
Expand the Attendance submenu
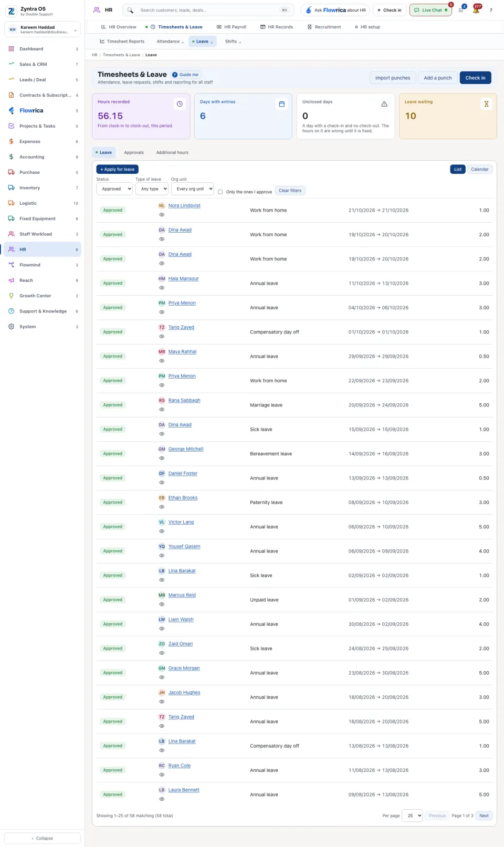[170, 41]
